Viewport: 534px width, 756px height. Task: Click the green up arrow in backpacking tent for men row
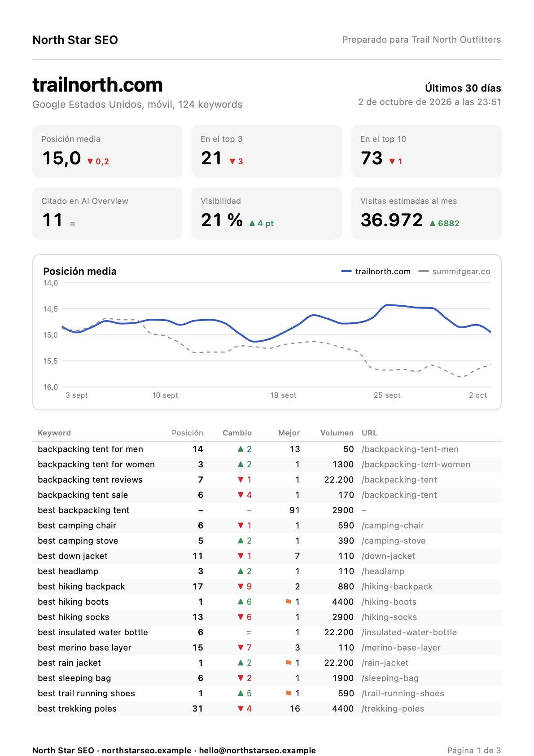point(241,449)
